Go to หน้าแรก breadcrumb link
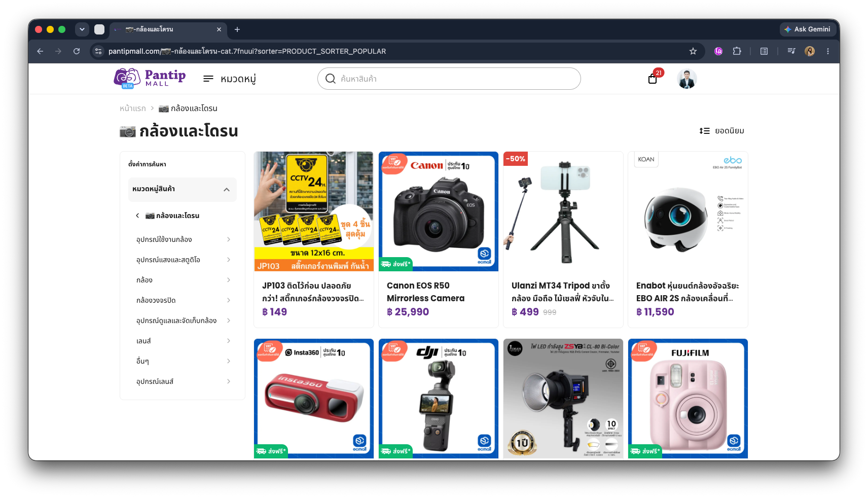Viewport: 868px width, 498px height. point(133,109)
